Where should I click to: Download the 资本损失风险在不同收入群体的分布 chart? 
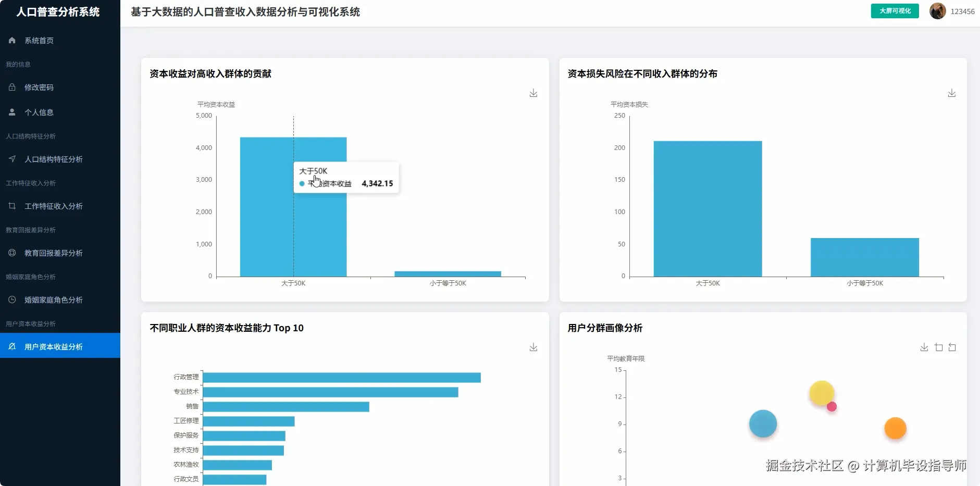[x=952, y=93]
